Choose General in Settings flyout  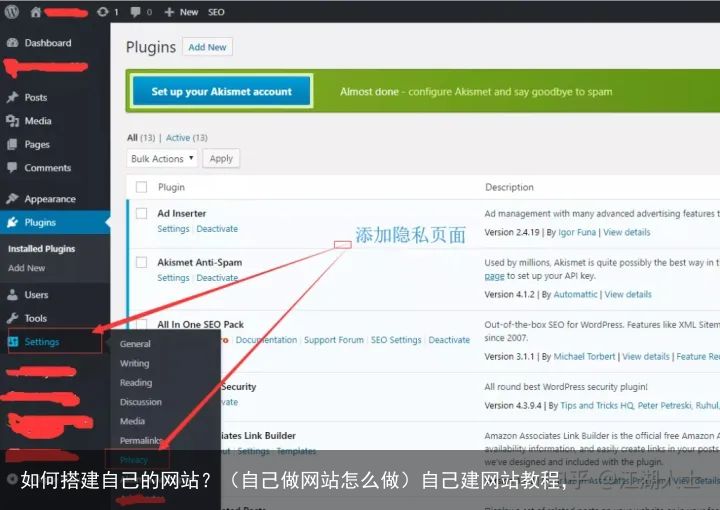135,344
